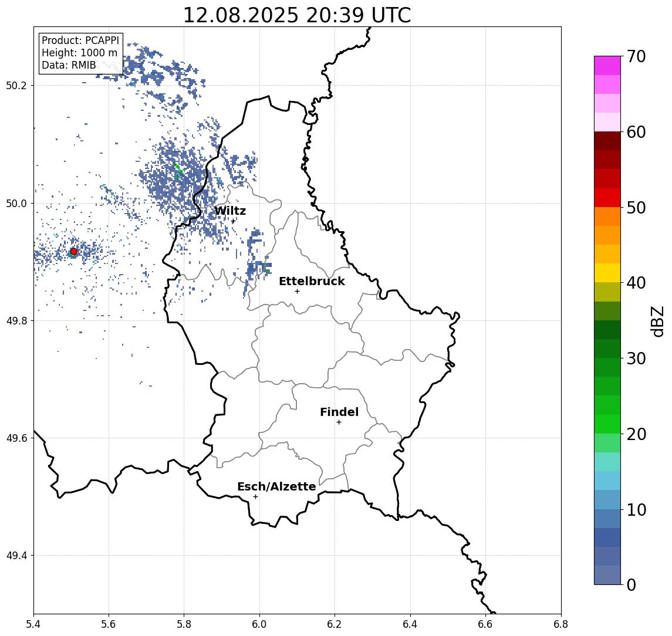Click the longitude axis label 6.8
Image resolution: width=672 pixels, height=636 pixels.
point(561,624)
